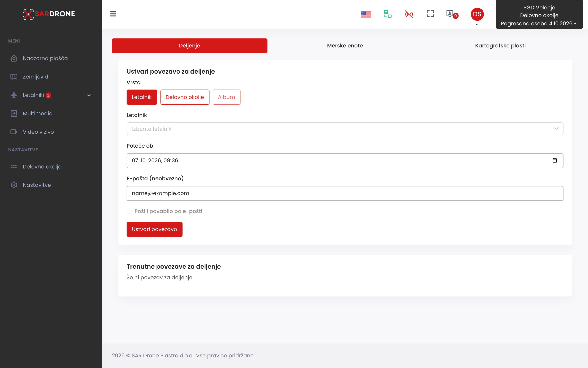
Task: Click the Video v živo camera icon
Action: click(14, 132)
